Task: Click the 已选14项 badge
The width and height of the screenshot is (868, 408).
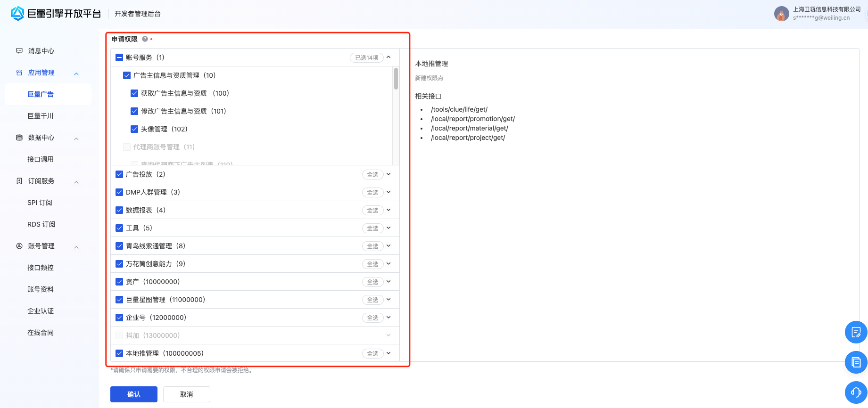Action: tap(367, 57)
